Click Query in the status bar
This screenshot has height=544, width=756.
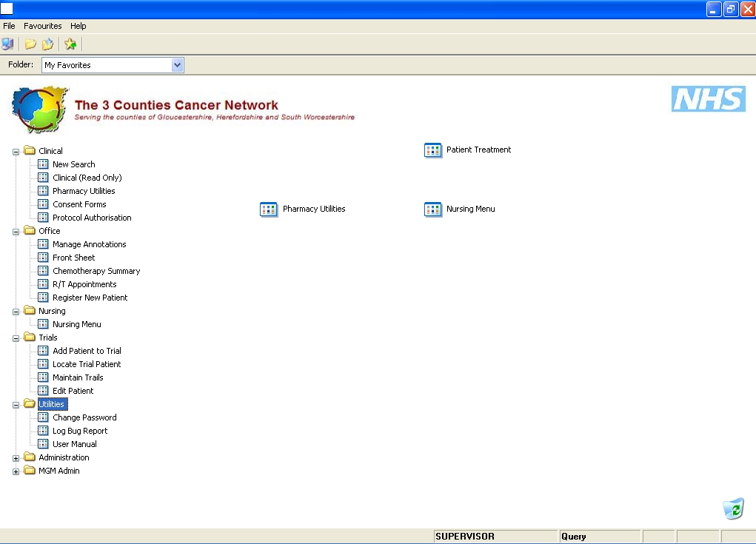coord(573,537)
